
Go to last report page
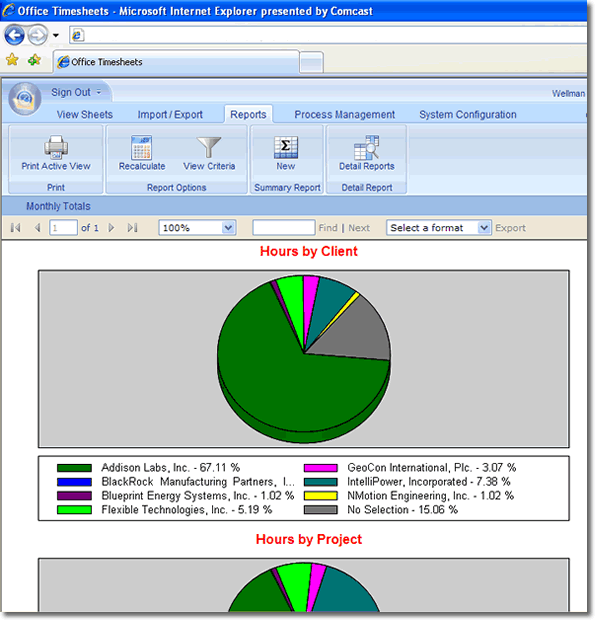132,227
